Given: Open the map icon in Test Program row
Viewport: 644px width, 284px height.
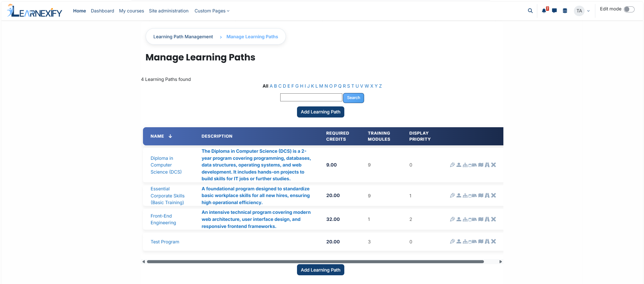Looking at the screenshot, I should coord(481,241).
